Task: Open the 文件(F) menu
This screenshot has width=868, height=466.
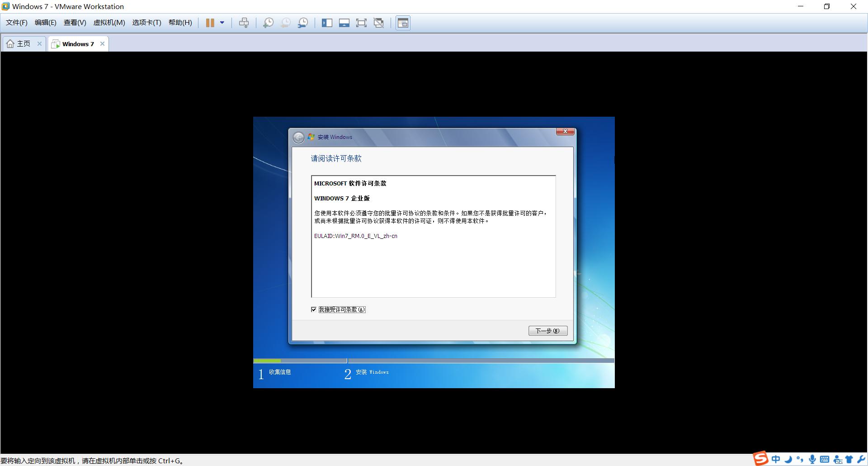Action: (x=16, y=23)
